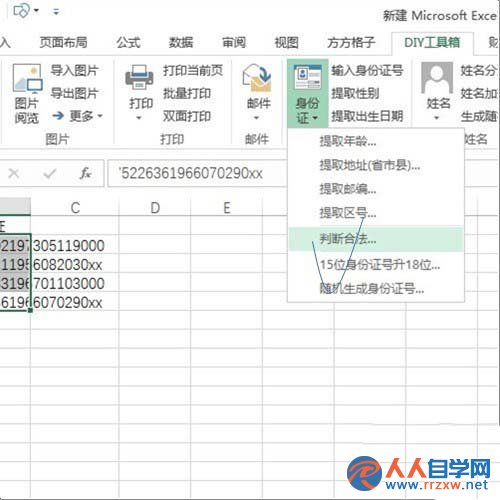Switch to the 页面布局 ribbon tab

coord(63,43)
